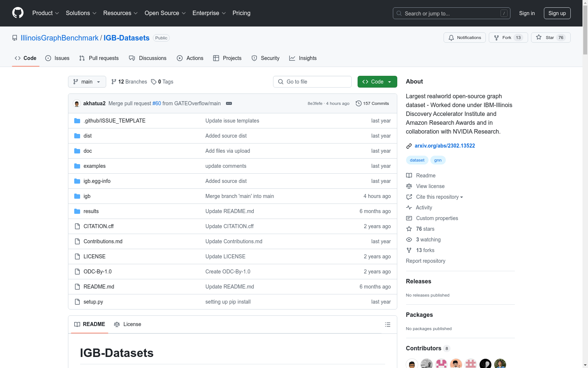Open the README.md file
The image size is (588, 368).
pyautogui.click(x=99, y=287)
